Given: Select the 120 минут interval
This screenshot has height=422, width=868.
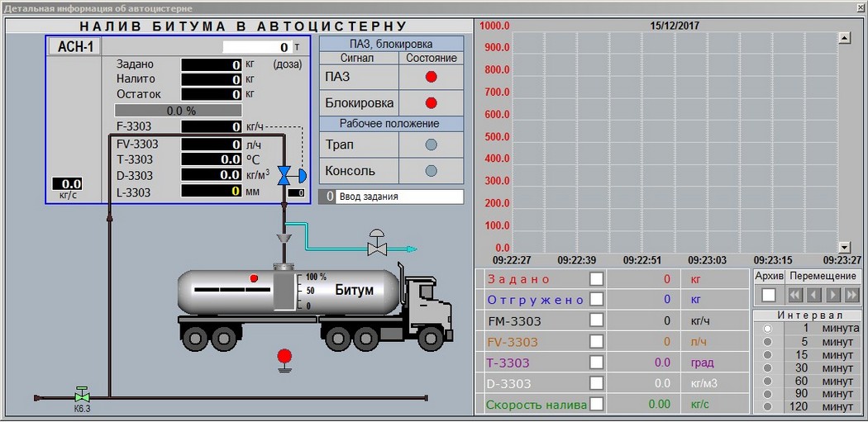Looking at the screenshot, I should click(x=767, y=406).
